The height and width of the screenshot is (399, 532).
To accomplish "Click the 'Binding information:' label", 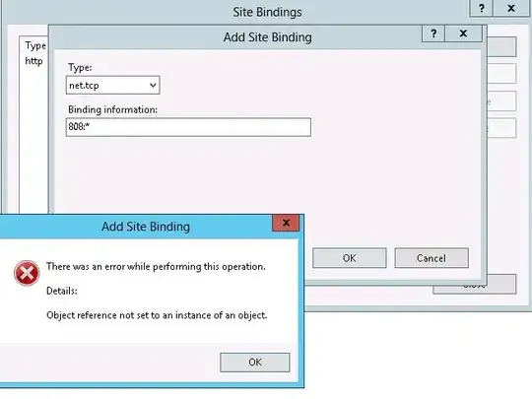I will click(x=112, y=109).
